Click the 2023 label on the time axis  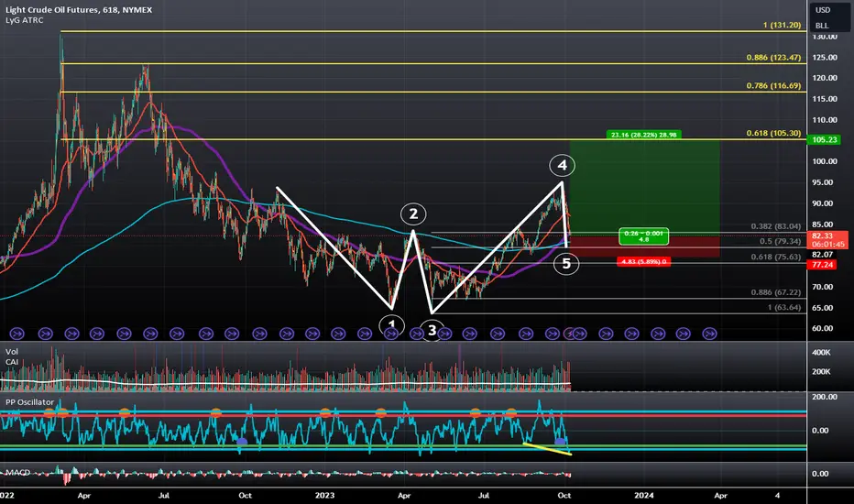click(324, 495)
